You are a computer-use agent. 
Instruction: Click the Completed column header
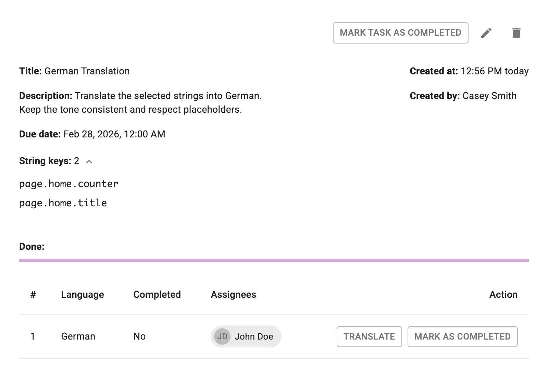(x=157, y=294)
